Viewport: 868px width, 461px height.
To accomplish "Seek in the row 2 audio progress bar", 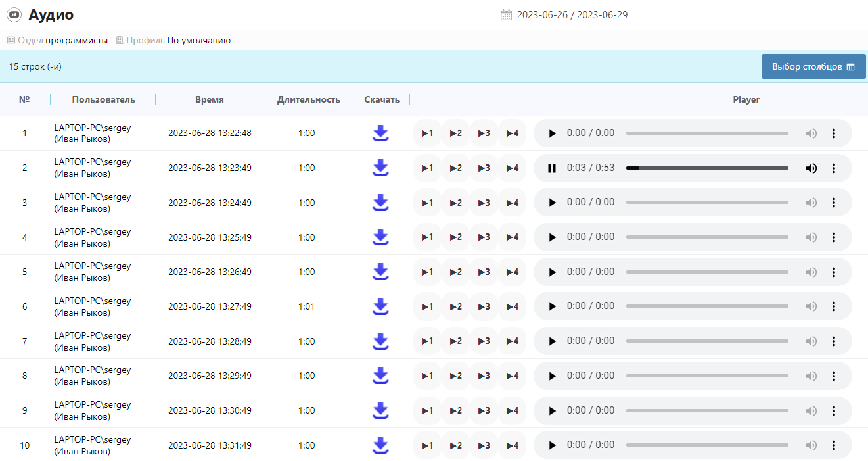I will 707,168.
